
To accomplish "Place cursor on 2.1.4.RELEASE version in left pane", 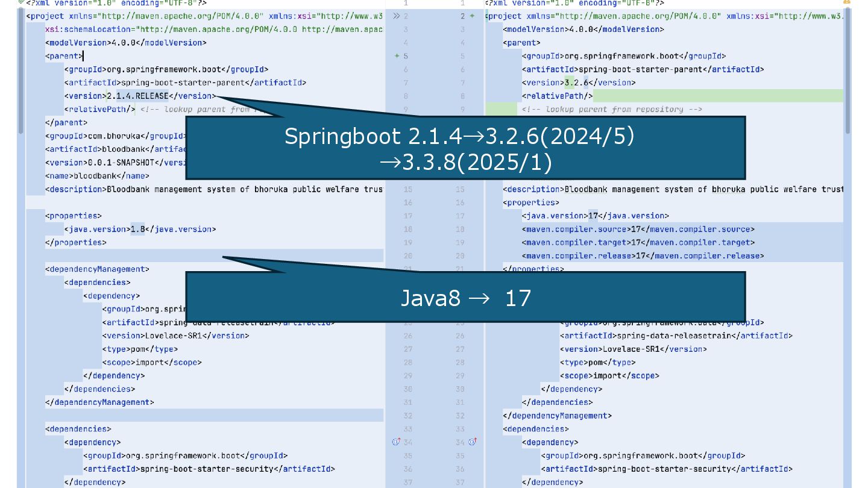I will [x=137, y=96].
